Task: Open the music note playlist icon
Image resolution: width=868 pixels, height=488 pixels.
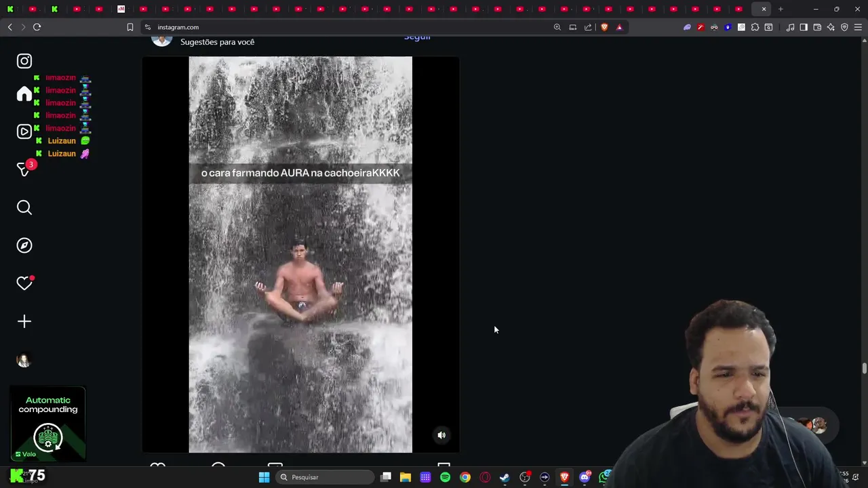Action: (790, 27)
